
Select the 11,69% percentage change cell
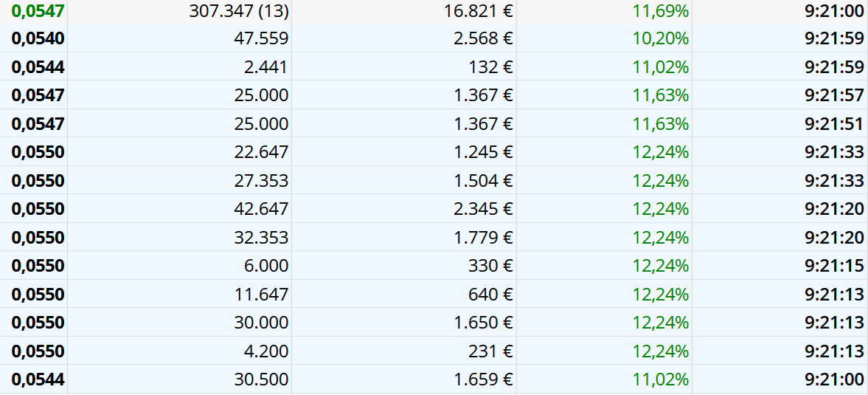point(660,11)
